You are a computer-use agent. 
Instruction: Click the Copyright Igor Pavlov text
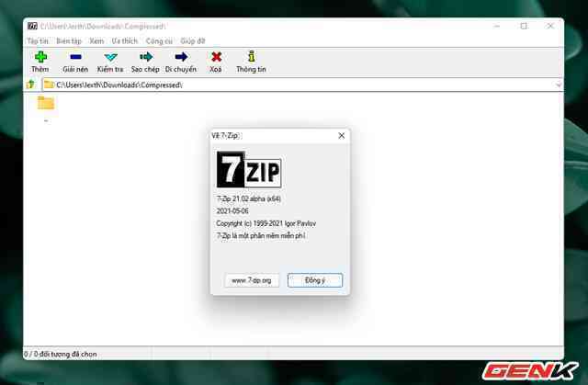pos(266,223)
